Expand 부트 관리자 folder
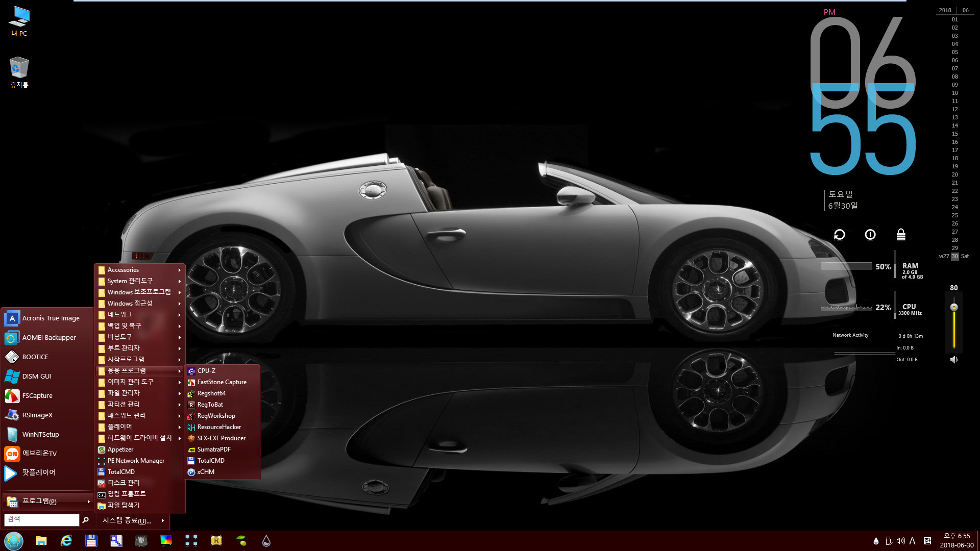The width and height of the screenshot is (980, 551). click(x=140, y=348)
